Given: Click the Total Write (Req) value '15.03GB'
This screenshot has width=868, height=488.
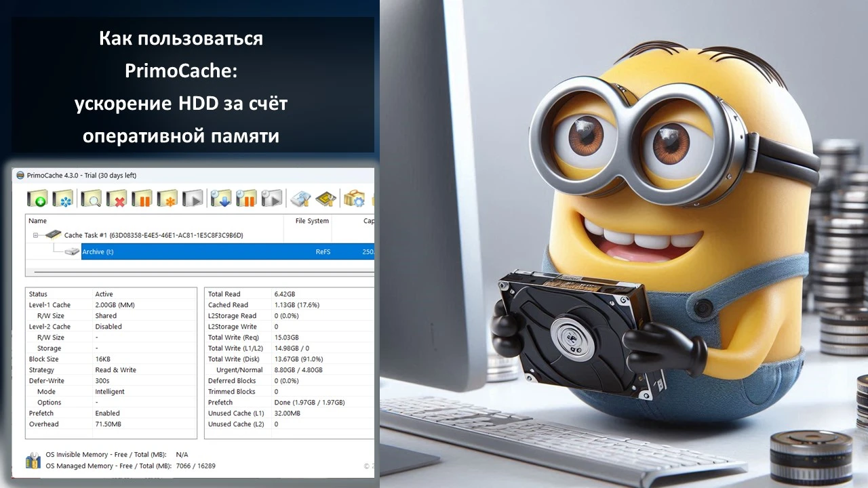Looking at the screenshot, I should coord(286,338).
